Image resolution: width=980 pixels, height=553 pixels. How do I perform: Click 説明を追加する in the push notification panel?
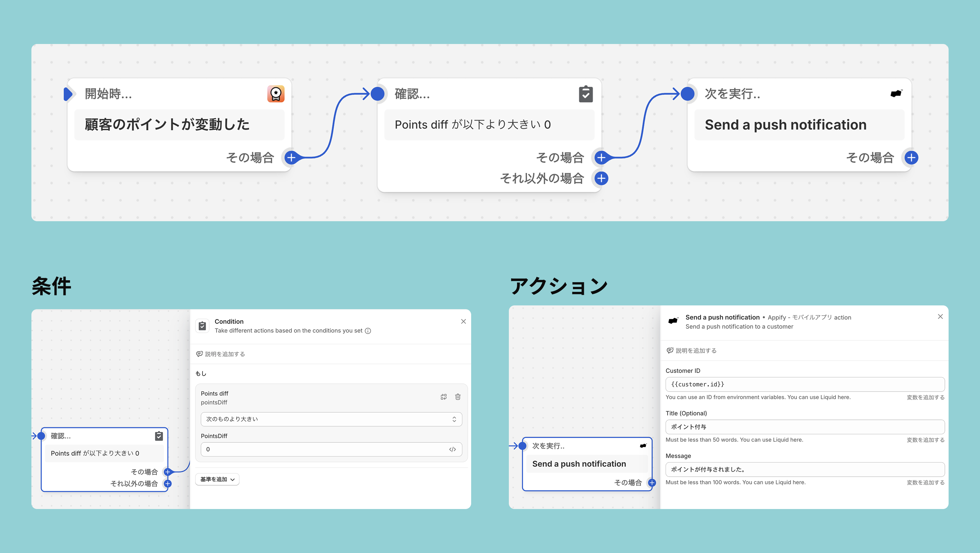(x=692, y=351)
